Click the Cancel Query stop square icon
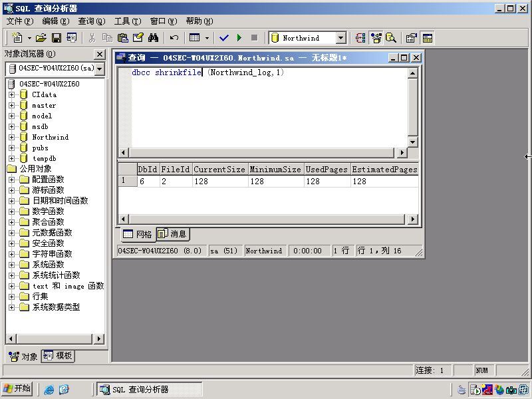This screenshot has height=399, width=532. 255,38
